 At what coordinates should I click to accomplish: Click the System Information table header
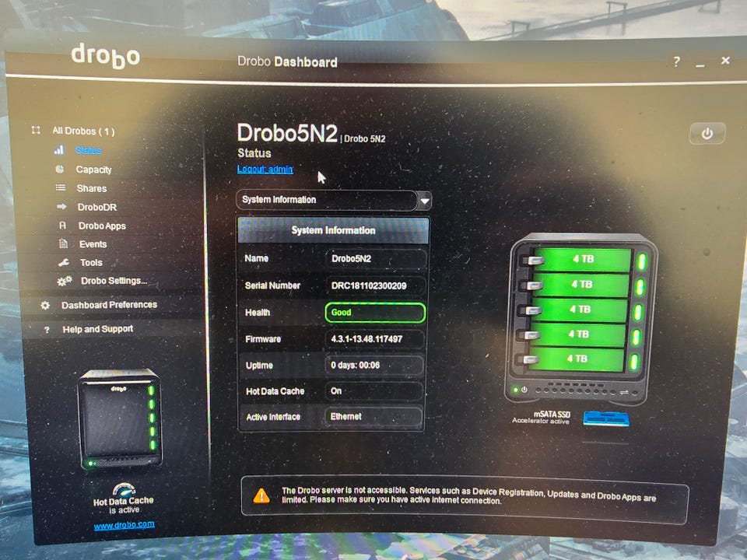(334, 230)
